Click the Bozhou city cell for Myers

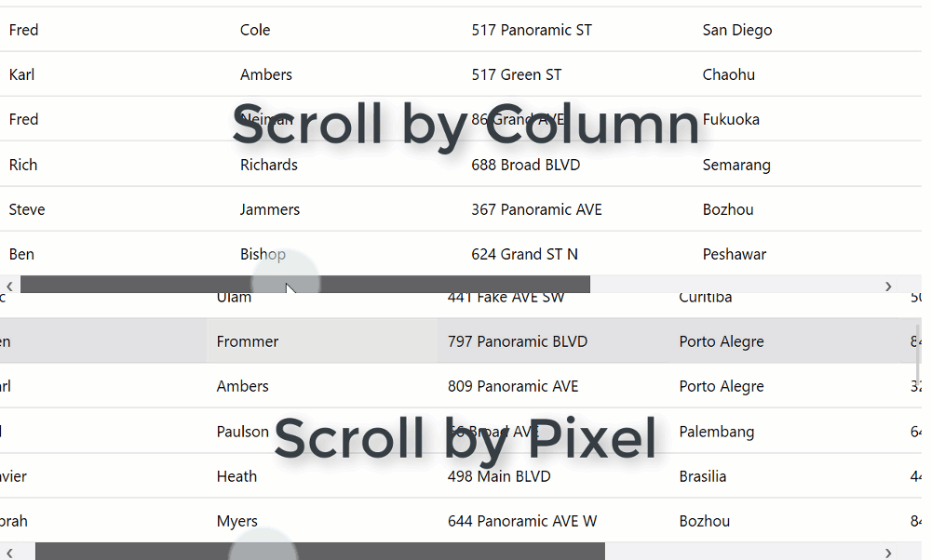705,521
